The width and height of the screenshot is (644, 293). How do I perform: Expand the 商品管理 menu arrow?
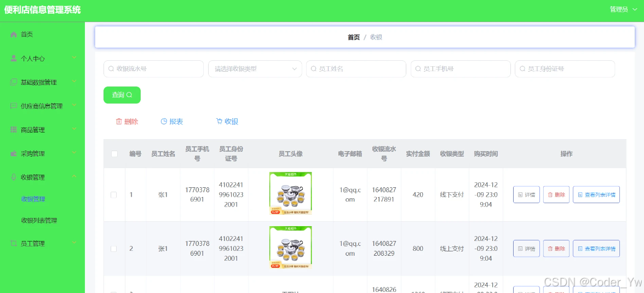coord(74,129)
